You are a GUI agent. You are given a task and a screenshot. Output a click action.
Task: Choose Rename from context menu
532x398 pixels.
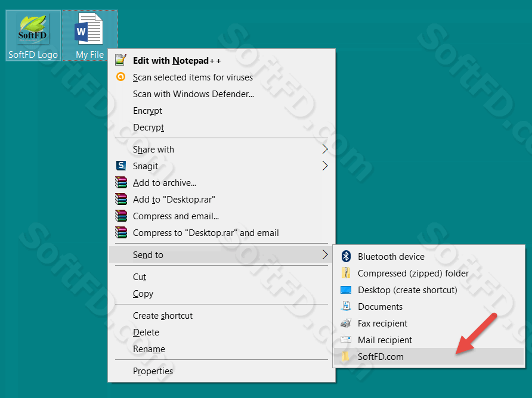(221, 349)
